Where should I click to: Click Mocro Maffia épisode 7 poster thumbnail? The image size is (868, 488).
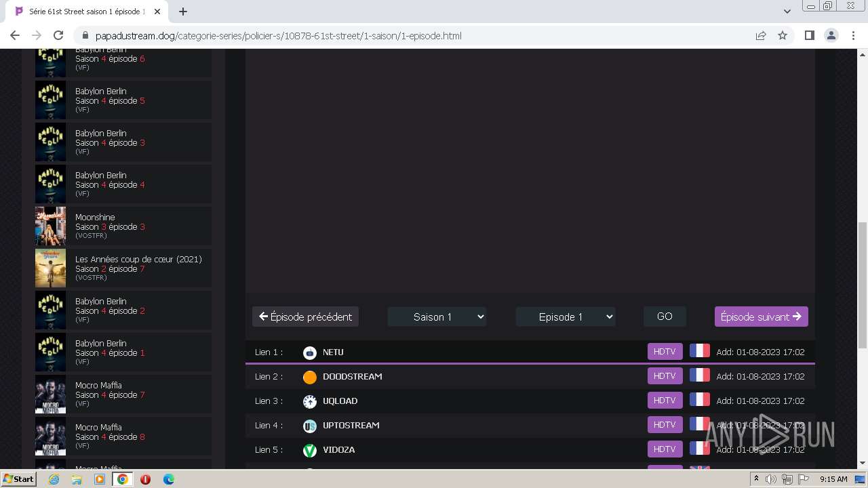point(50,394)
